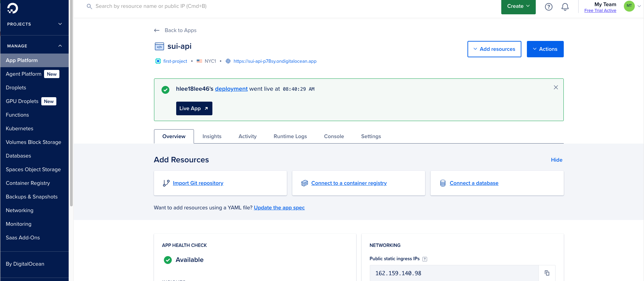The image size is (644, 281).
Task: Open the Console tab
Action: (334, 136)
